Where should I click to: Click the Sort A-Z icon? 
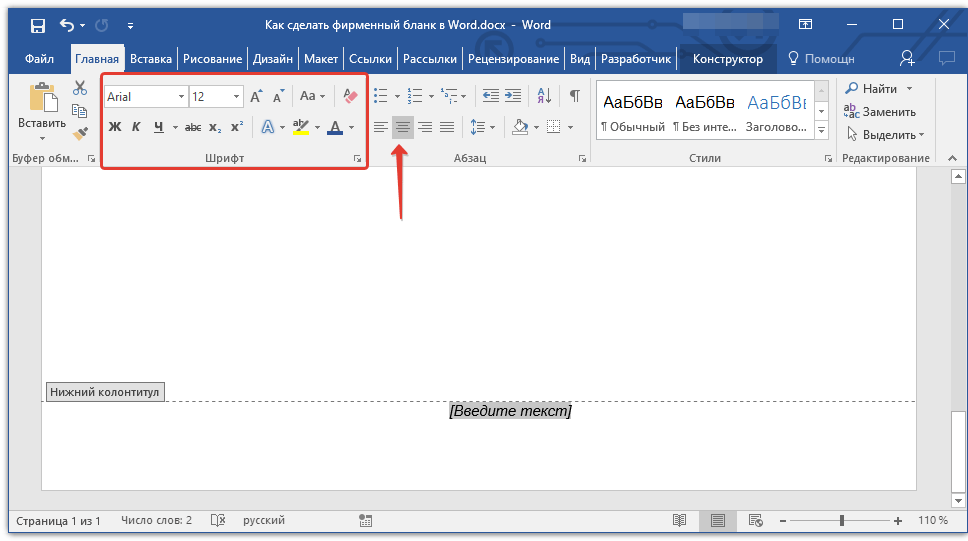(x=544, y=96)
